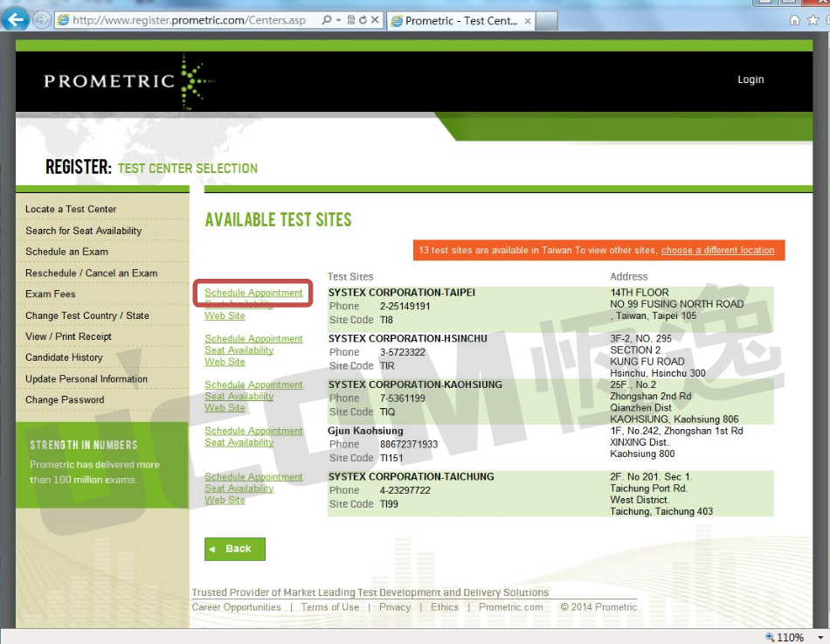
Task: Click the phone number 2-25149191
Action: [405, 306]
